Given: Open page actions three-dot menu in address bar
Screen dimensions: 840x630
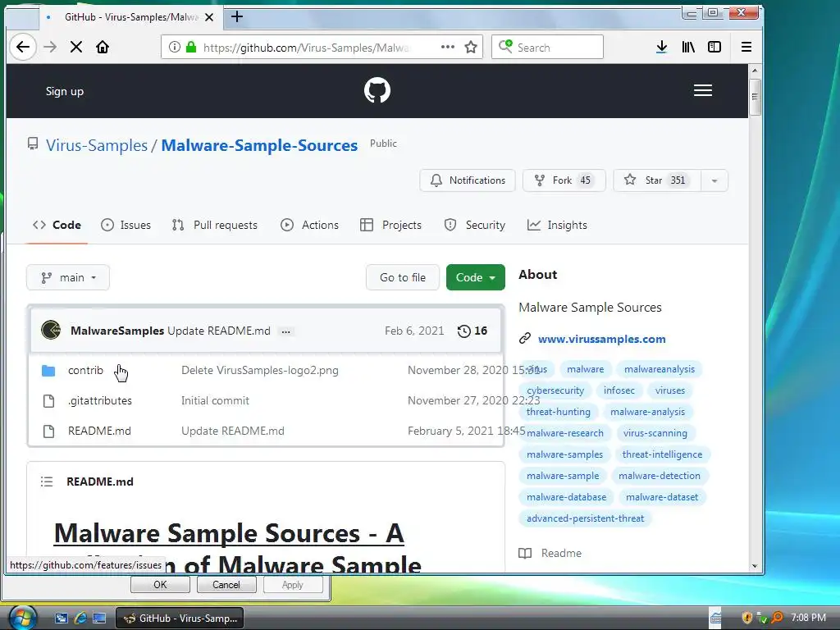Looking at the screenshot, I should [448, 47].
